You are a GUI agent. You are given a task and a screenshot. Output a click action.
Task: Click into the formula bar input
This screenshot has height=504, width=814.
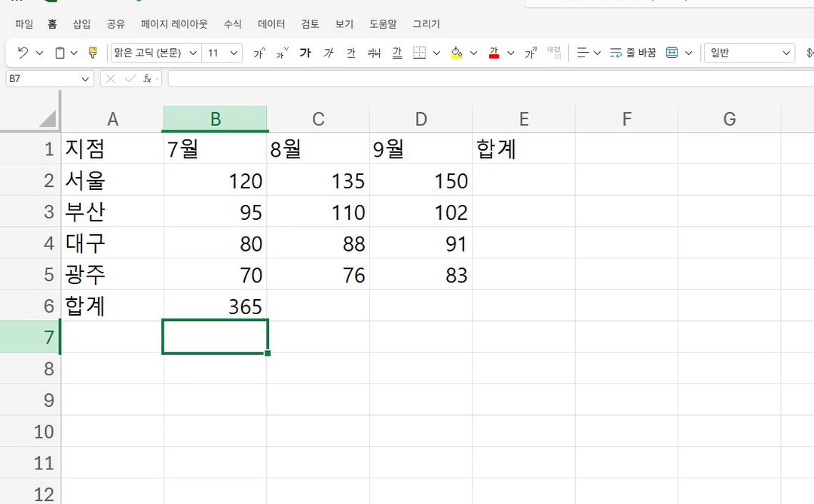click(491, 79)
